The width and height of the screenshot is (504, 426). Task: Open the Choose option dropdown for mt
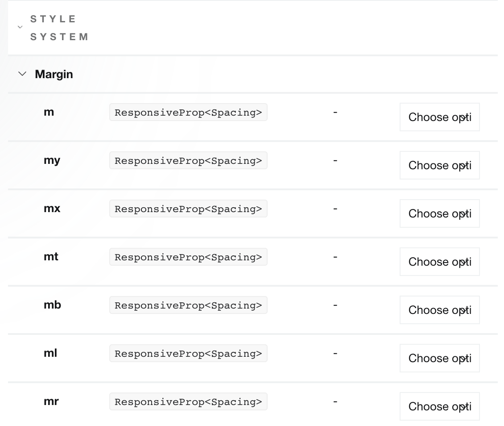pos(439,262)
